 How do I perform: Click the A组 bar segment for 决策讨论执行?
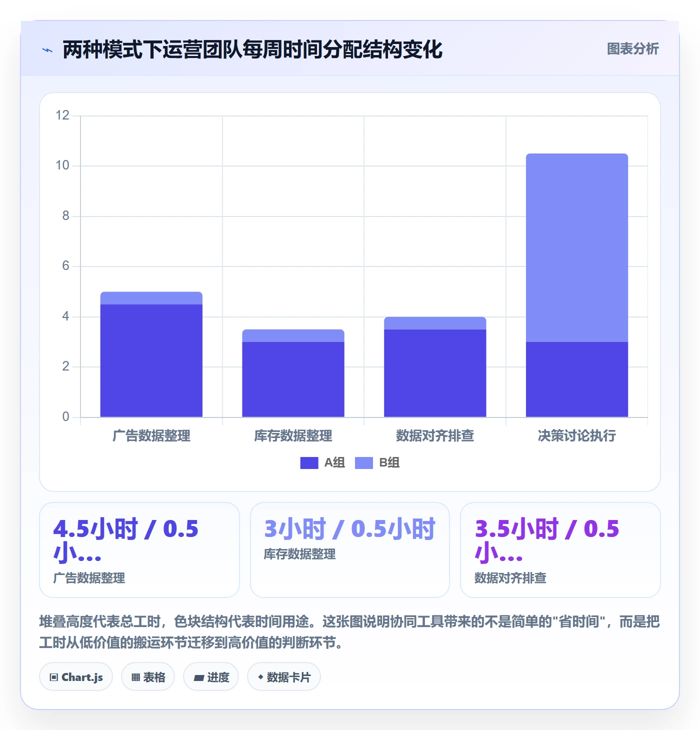click(577, 379)
